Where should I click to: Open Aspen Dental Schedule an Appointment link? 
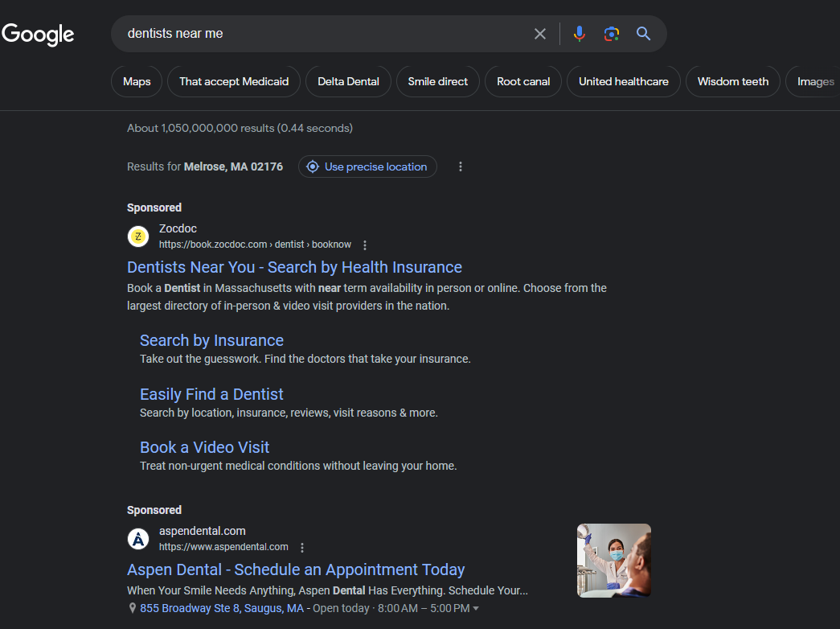[x=296, y=569]
